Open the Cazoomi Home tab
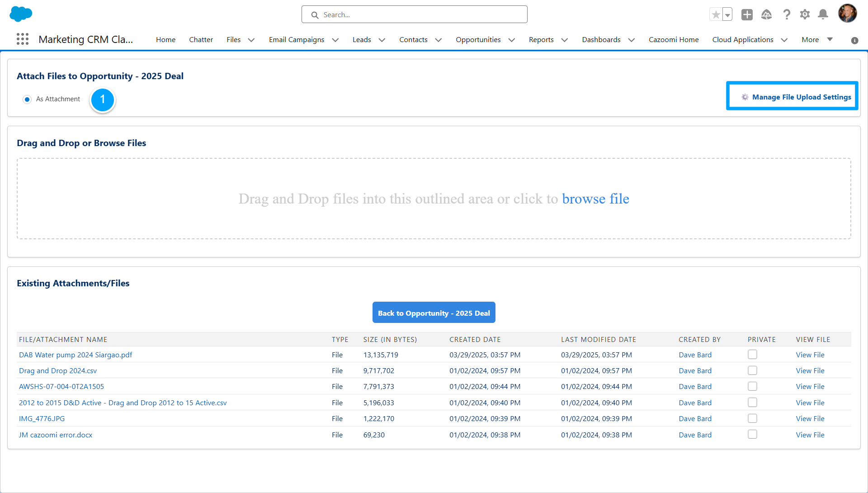868x493 pixels. 674,40
